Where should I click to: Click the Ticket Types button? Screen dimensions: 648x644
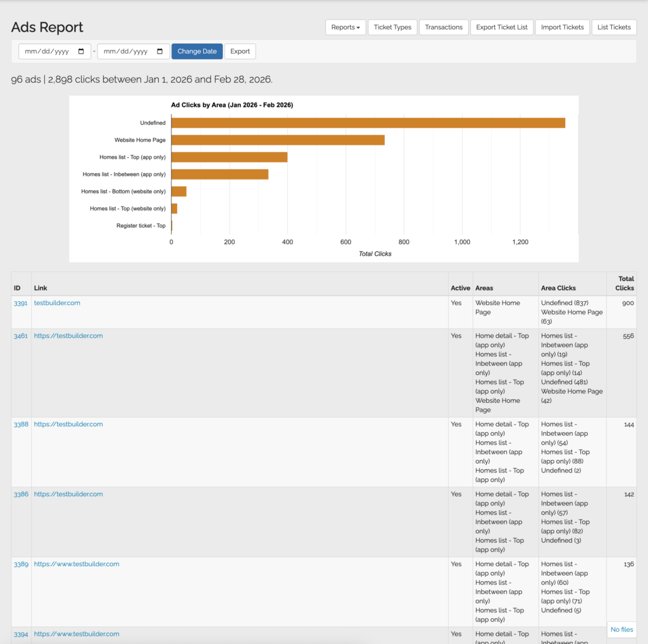click(392, 27)
